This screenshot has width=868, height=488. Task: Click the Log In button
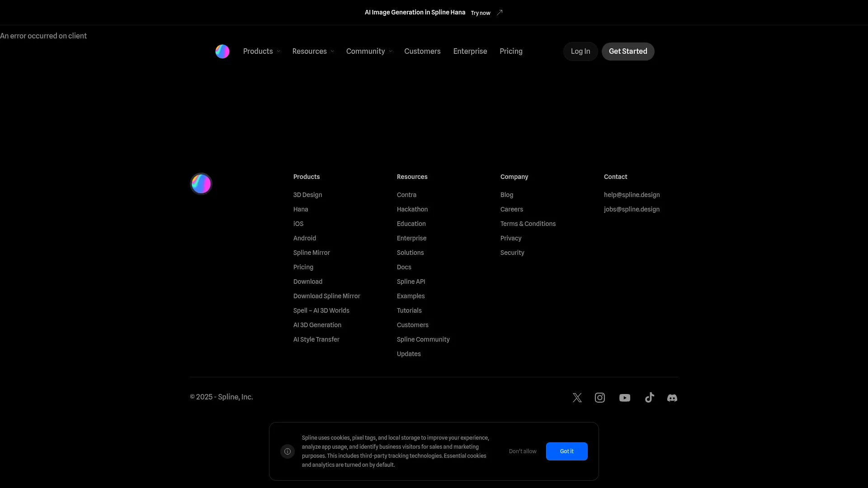pyautogui.click(x=580, y=52)
